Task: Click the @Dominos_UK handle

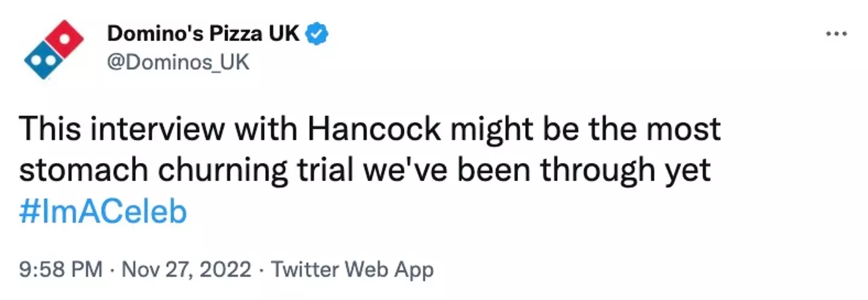Action: (178, 62)
